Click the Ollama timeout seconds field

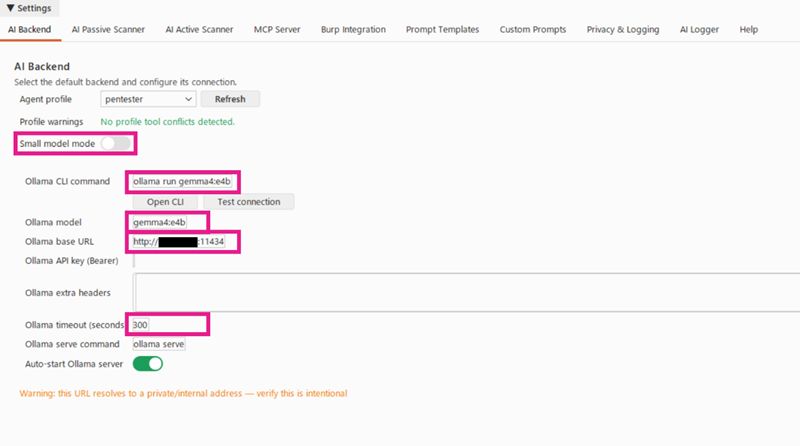coord(140,325)
